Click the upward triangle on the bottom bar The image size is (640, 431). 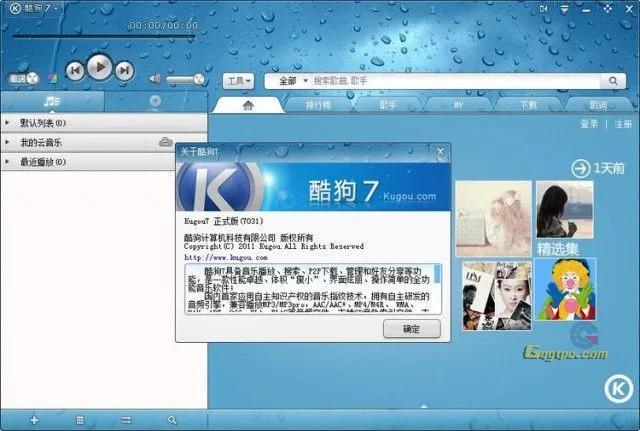(x=424, y=406)
